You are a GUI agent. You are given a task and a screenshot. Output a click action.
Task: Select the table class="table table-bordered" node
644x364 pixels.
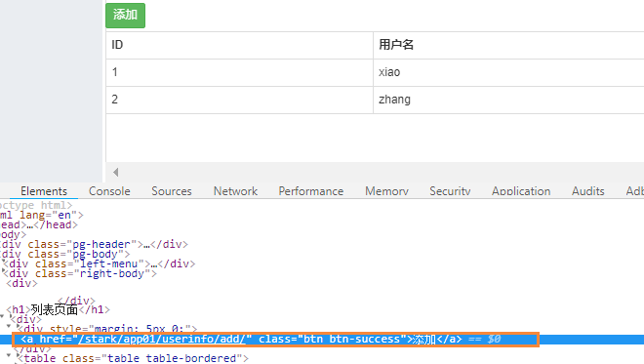[133, 358]
